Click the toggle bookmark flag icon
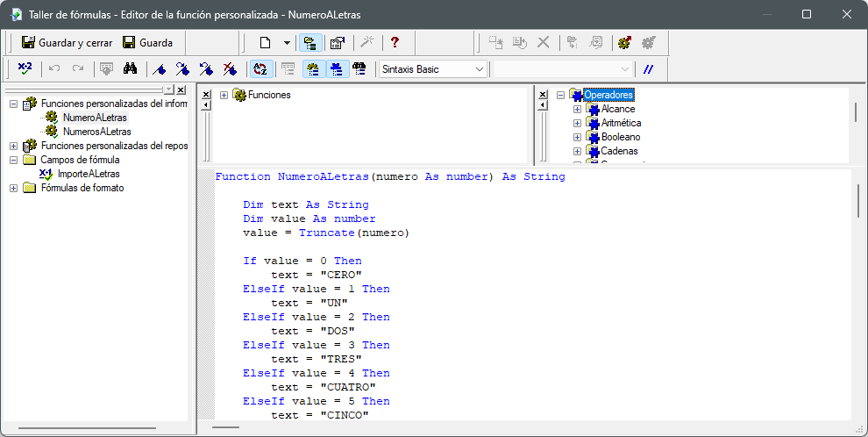The width and height of the screenshot is (868, 437). click(159, 68)
